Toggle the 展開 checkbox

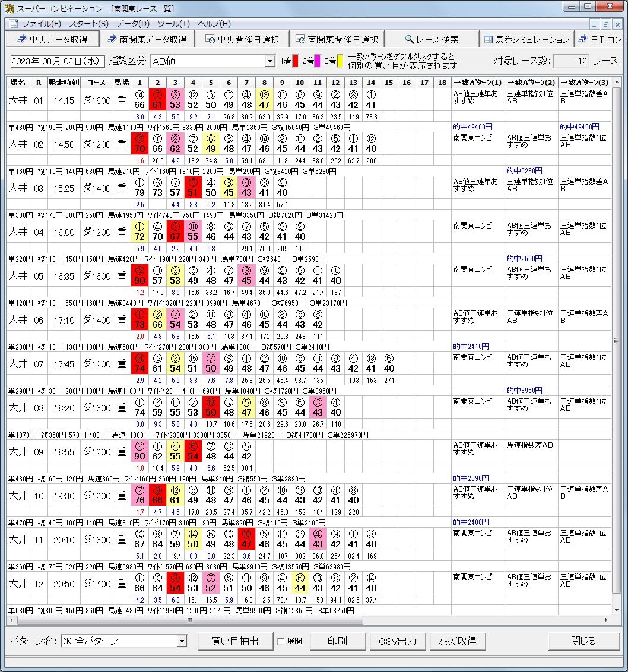[281, 641]
